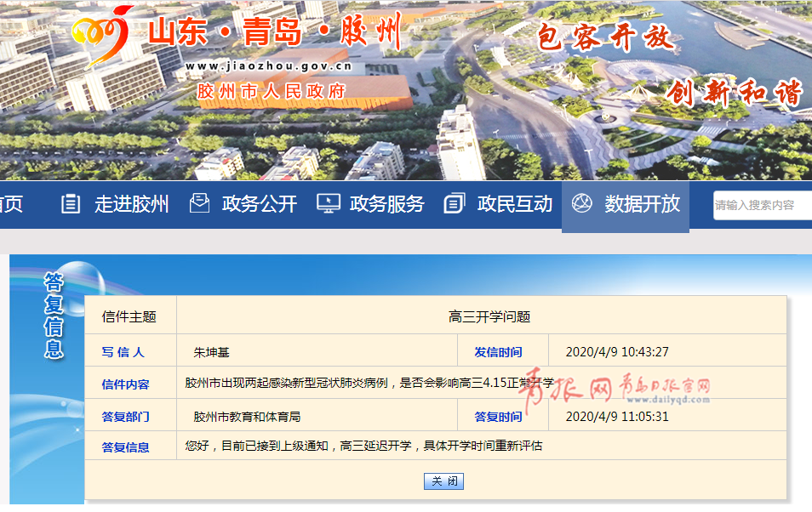Image resolution: width=812 pixels, height=512 pixels.
Task: Click the pages icon beside 政民互动
Action: [455, 203]
